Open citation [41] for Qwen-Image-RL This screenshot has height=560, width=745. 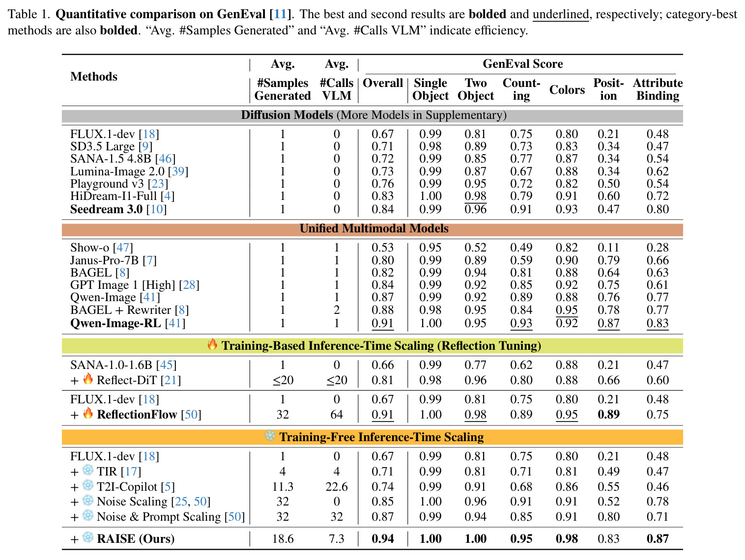pyautogui.click(x=175, y=323)
